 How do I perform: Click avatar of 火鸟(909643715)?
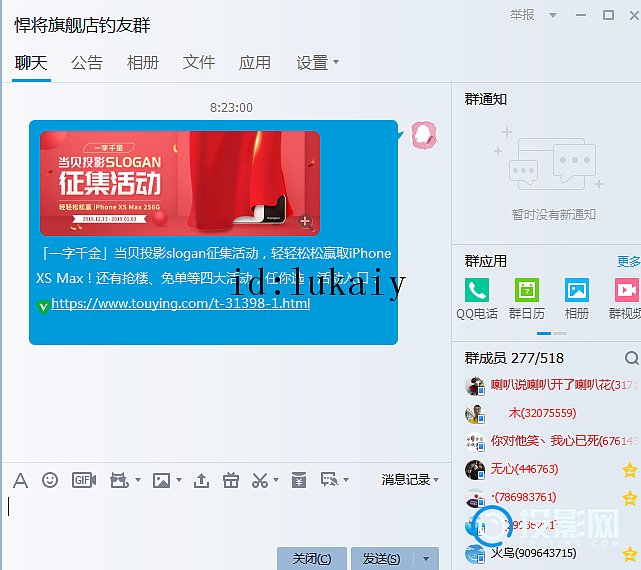pyautogui.click(x=475, y=554)
